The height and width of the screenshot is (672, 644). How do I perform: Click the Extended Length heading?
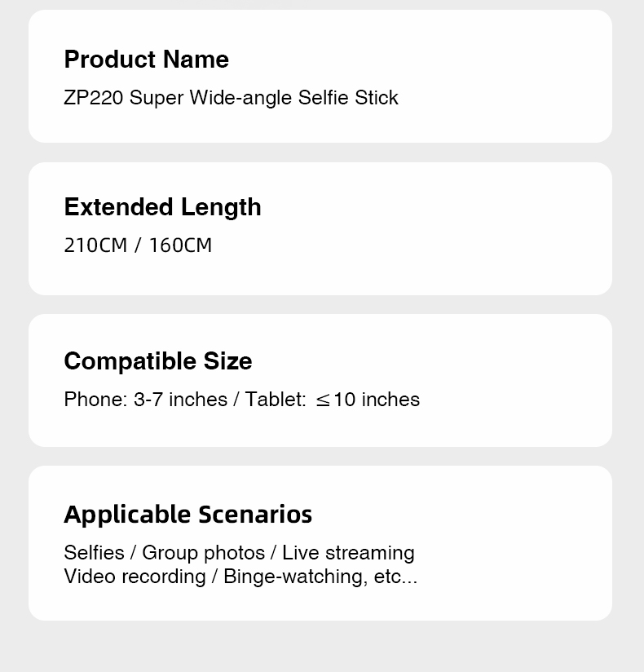click(162, 207)
